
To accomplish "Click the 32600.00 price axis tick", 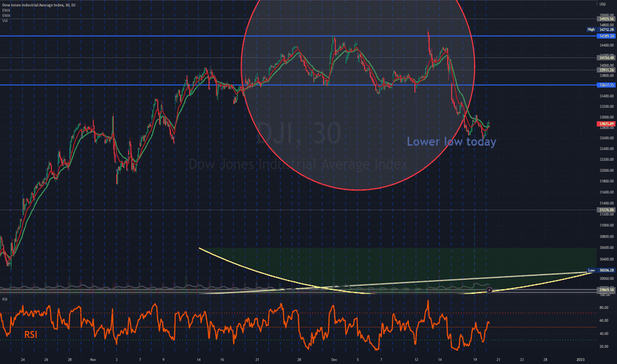I will [606, 138].
